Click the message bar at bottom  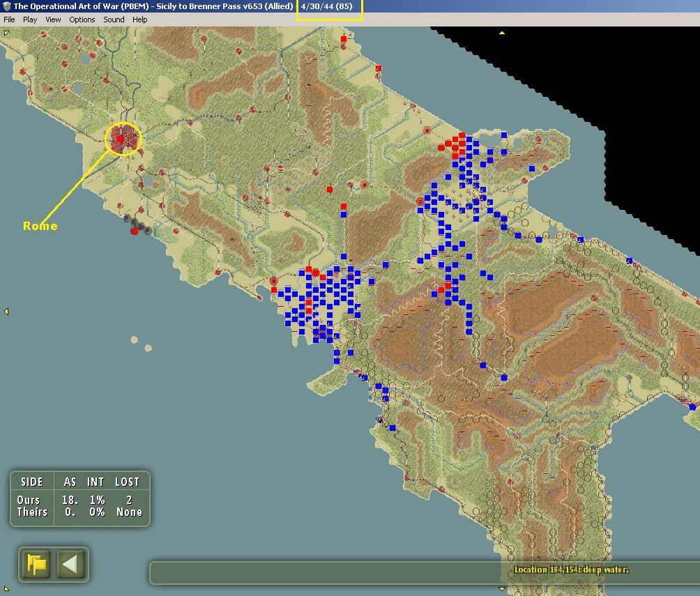pyautogui.click(x=424, y=573)
